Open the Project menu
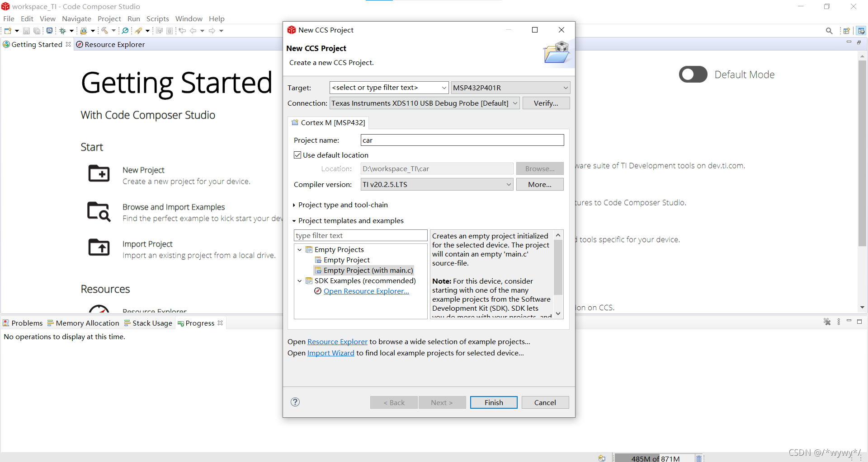 (109, 19)
